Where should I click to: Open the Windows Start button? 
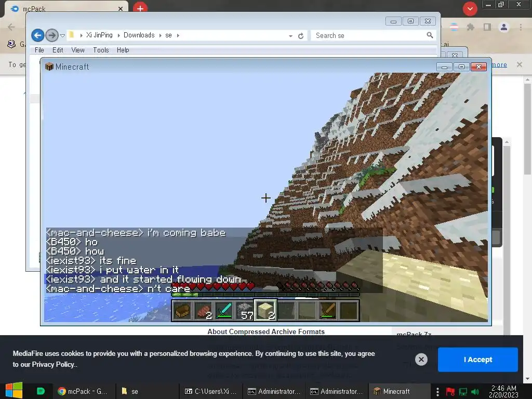(14, 391)
